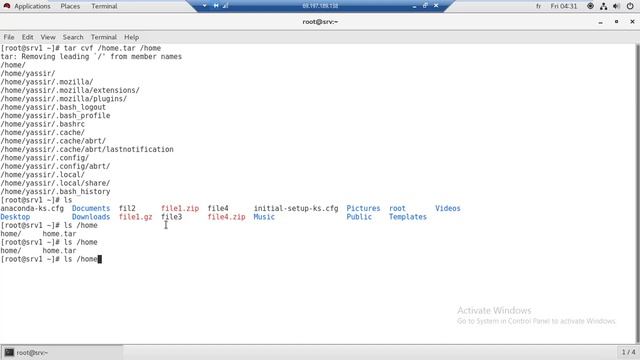
Task: Close the remote desktop connection bar
Action: click(x=436, y=6)
